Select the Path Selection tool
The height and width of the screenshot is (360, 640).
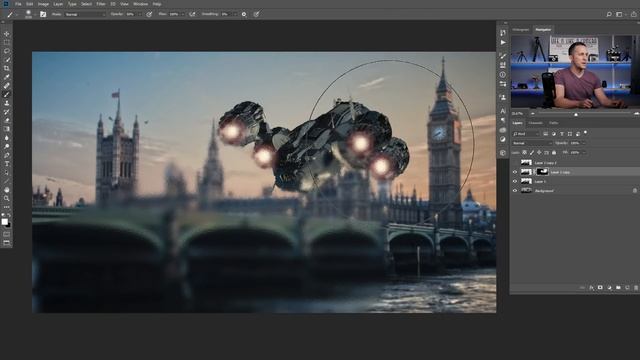7,172
